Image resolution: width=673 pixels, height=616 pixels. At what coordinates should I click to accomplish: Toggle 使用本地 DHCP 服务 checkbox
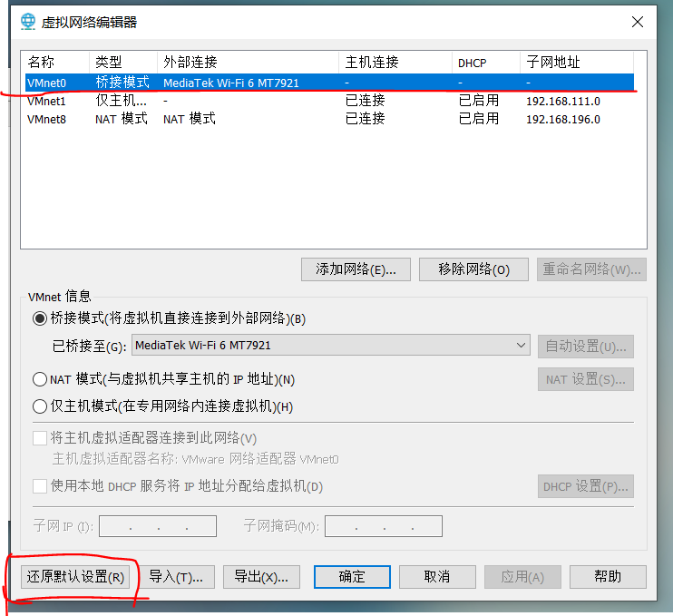pos(40,486)
